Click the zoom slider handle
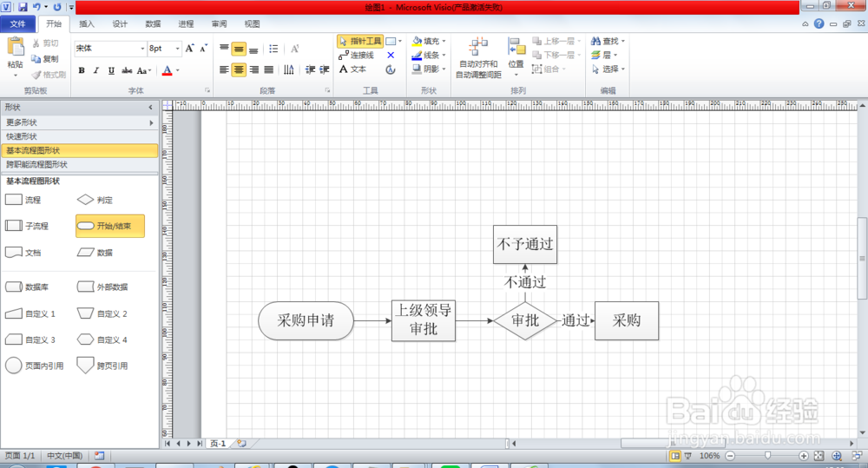Image resolution: width=868 pixels, height=468 pixels. click(767, 455)
